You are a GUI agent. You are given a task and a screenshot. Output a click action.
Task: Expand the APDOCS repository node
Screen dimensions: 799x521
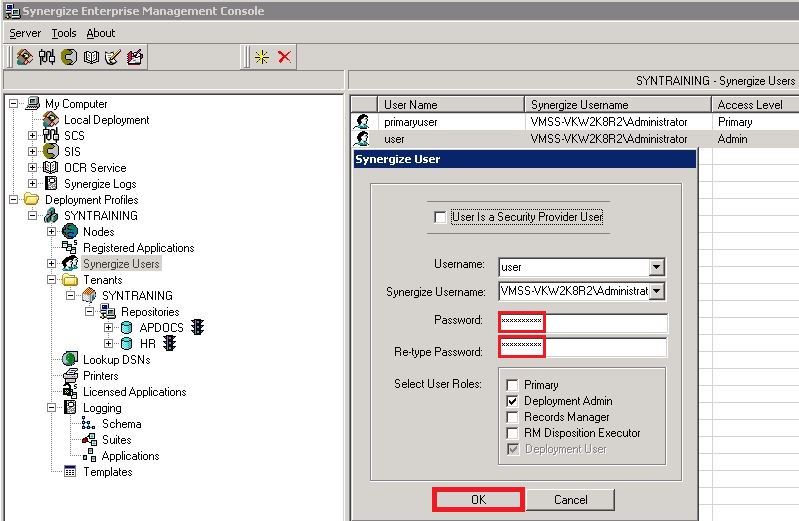click(108, 327)
